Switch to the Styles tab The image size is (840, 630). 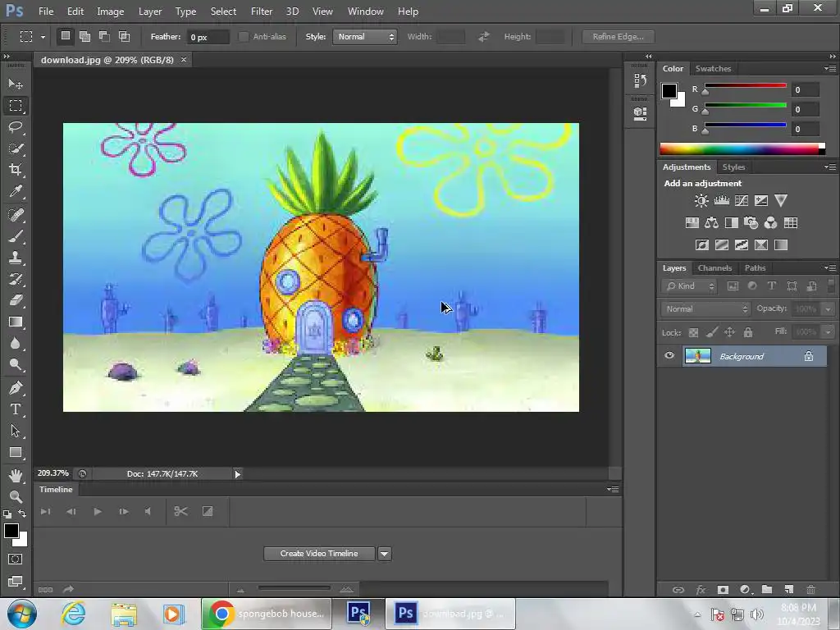[733, 167]
